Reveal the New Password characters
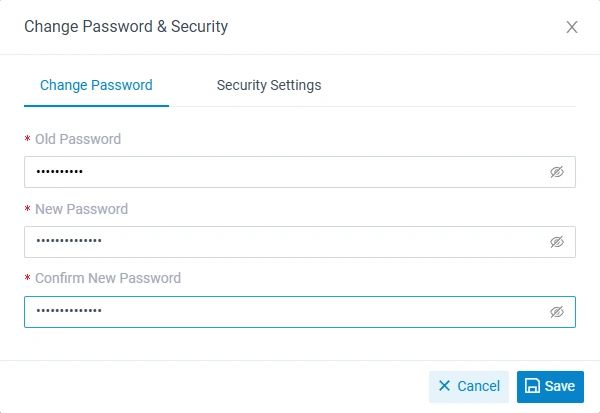The width and height of the screenshot is (600, 413). coord(557,242)
